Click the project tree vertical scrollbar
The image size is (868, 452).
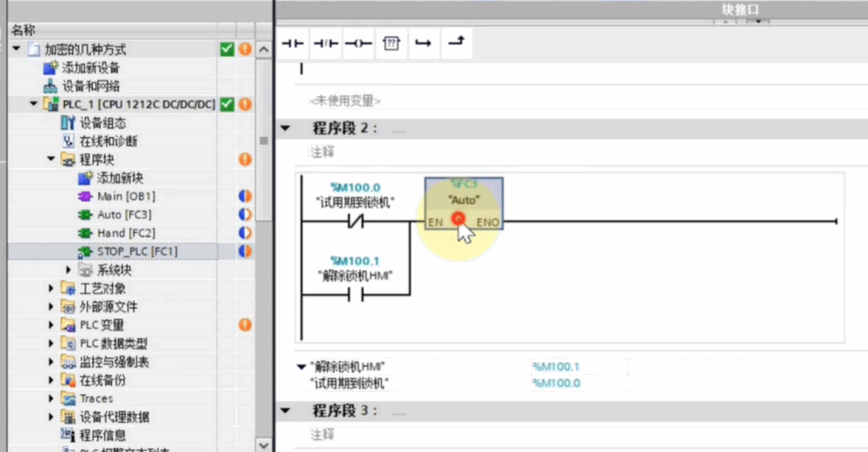264,139
